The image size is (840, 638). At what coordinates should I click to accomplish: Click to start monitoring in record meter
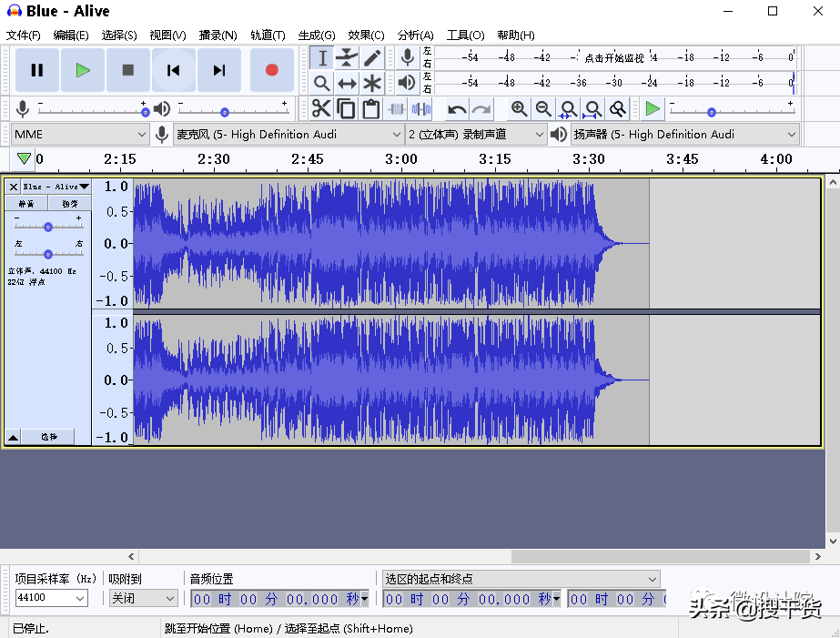tap(614, 58)
